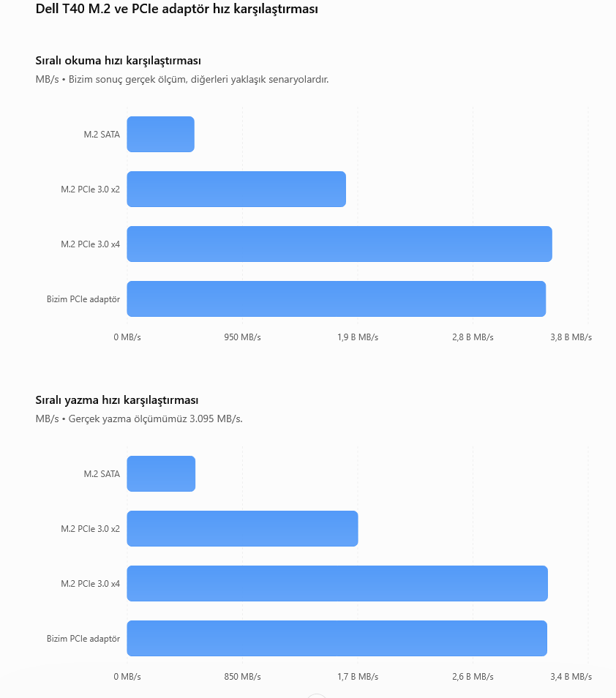Click the M.2 SATA label in read chart

pos(102,135)
